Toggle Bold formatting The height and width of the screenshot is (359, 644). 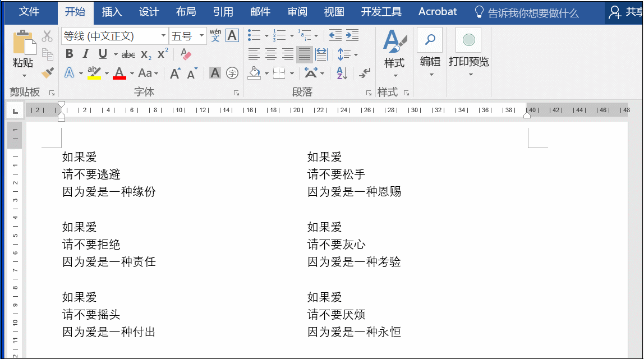[x=69, y=54]
